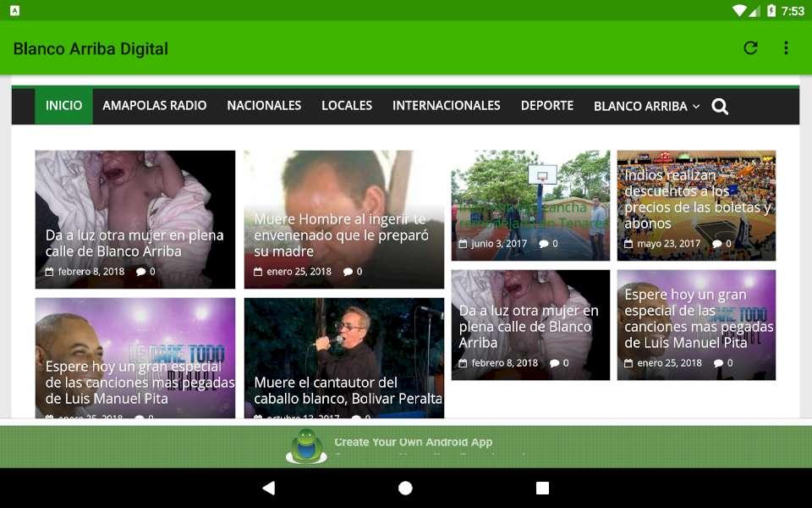
Task: Open the LOCALES section
Action: [347, 106]
